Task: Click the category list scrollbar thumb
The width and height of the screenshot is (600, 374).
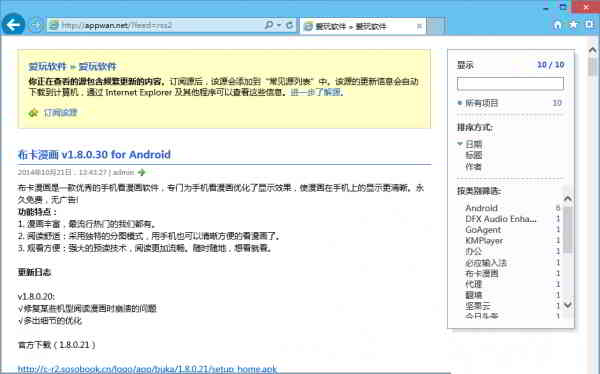Action: tap(568, 230)
